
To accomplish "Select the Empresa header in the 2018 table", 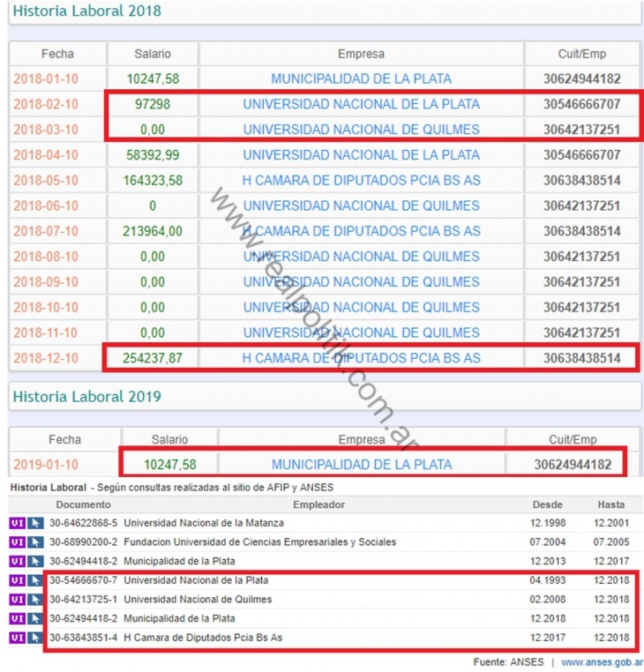I will coord(361,54).
